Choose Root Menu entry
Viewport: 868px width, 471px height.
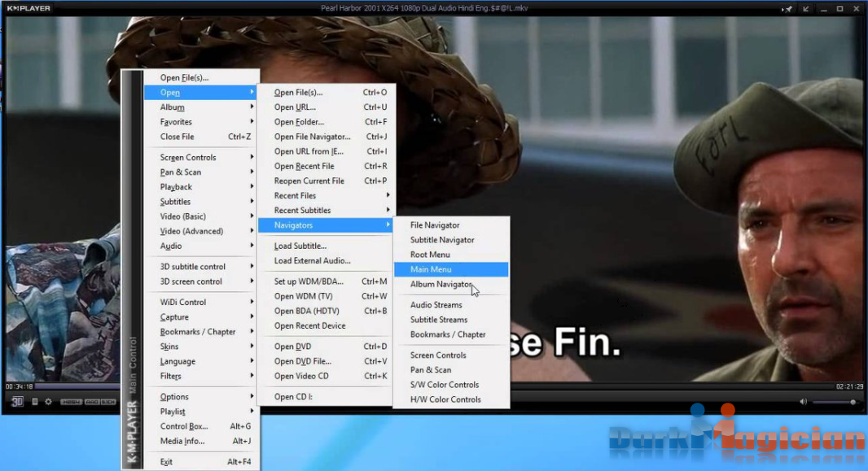click(451, 255)
